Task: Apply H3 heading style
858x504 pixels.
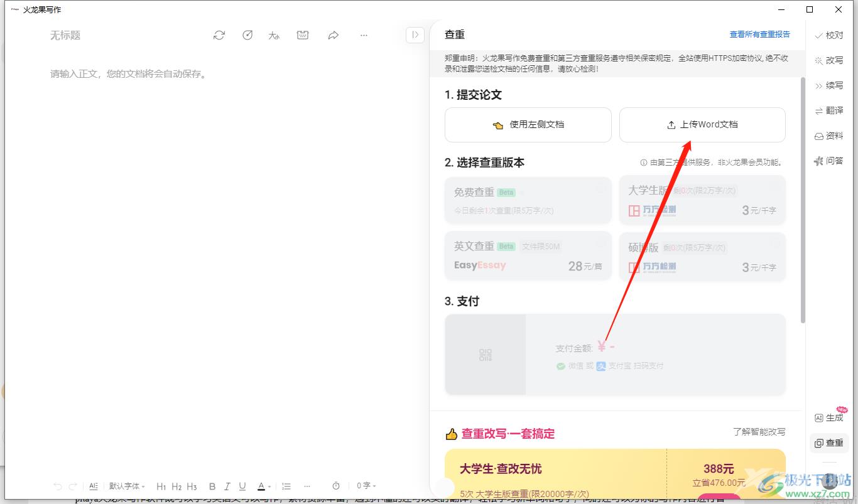Action: [x=192, y=486]
